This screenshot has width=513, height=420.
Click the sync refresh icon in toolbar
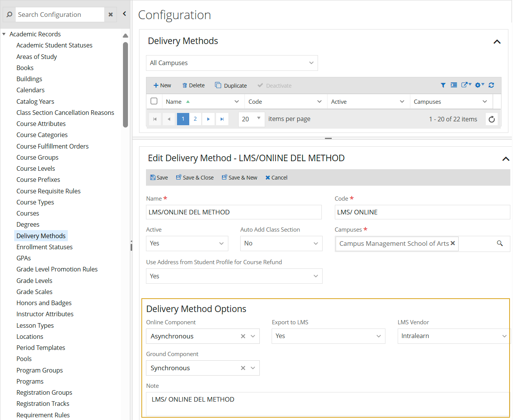coord(491,85)
